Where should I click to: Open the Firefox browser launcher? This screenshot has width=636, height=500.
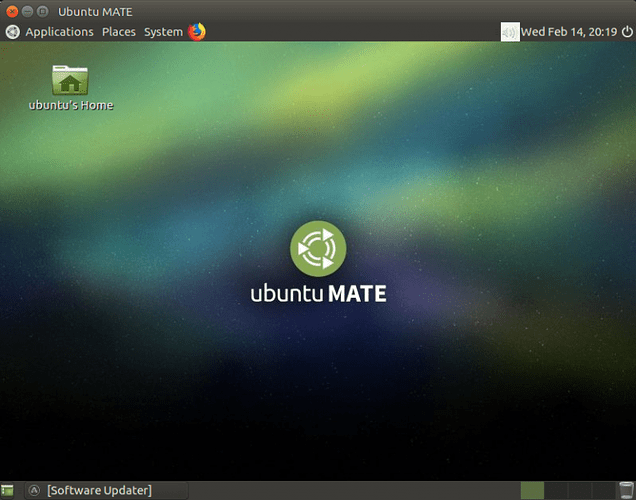point(197,31)
